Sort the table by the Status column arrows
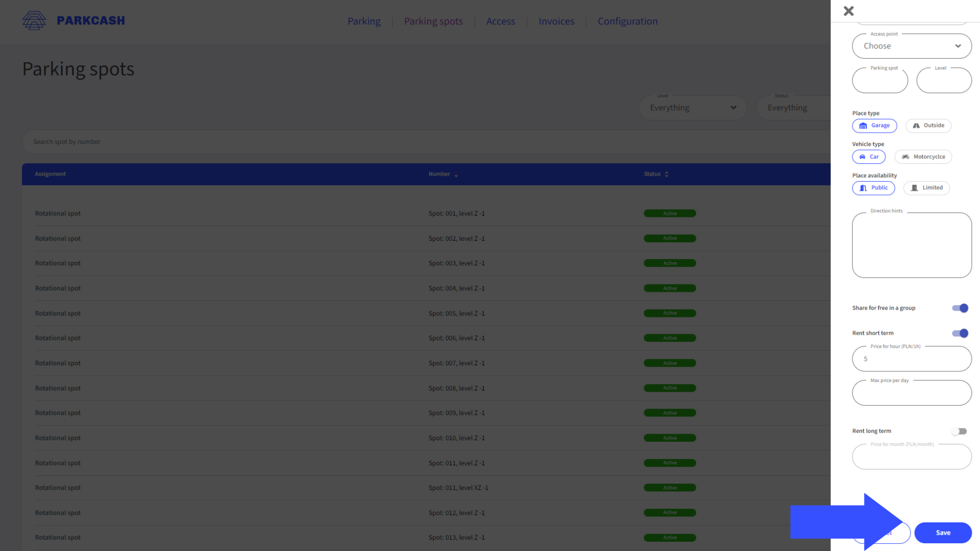The image size is (980, 551). coord(667,174)
